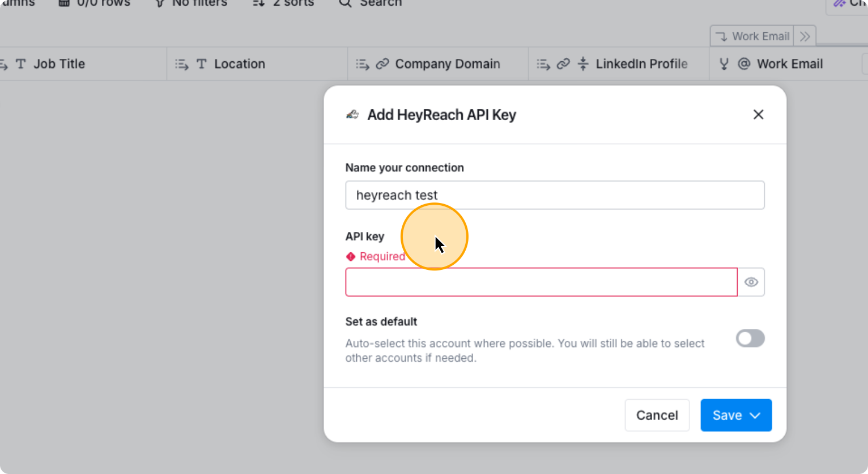The width and height of the screenshot is (868, 474).
Task: Click the Search magnifier icon in toolbar
Action: pos(344,3)
